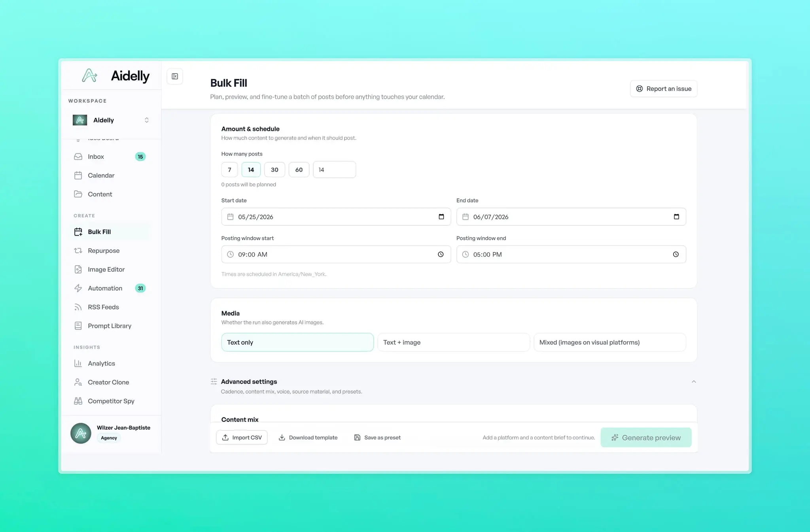The image size is (810, 532).
Task: Click the Aidelly logo icon in header
Action: pos(89,75)
